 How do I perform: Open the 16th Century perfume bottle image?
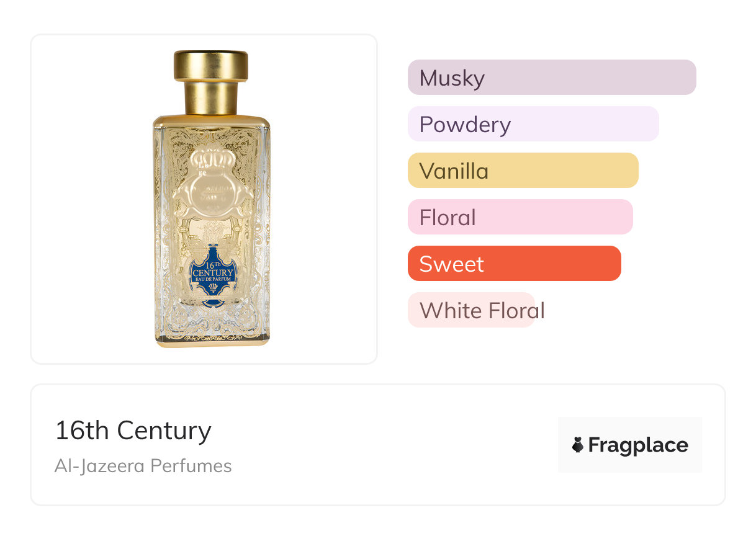pos(212,199)
